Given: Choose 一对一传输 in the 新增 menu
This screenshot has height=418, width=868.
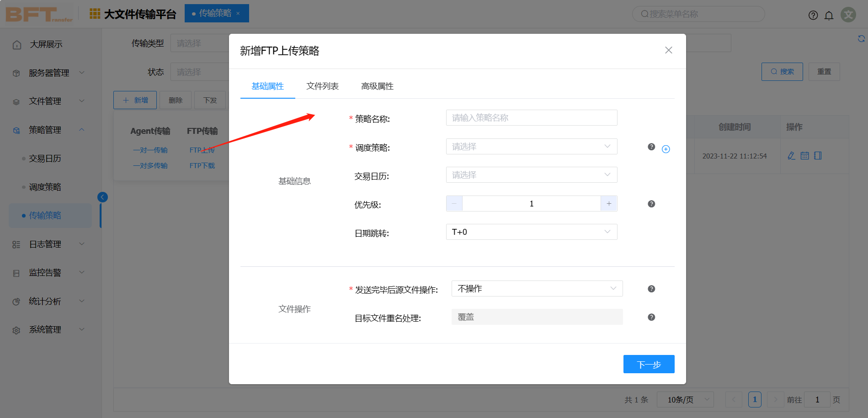Looking at the screenshot, I should click(150, 150).
